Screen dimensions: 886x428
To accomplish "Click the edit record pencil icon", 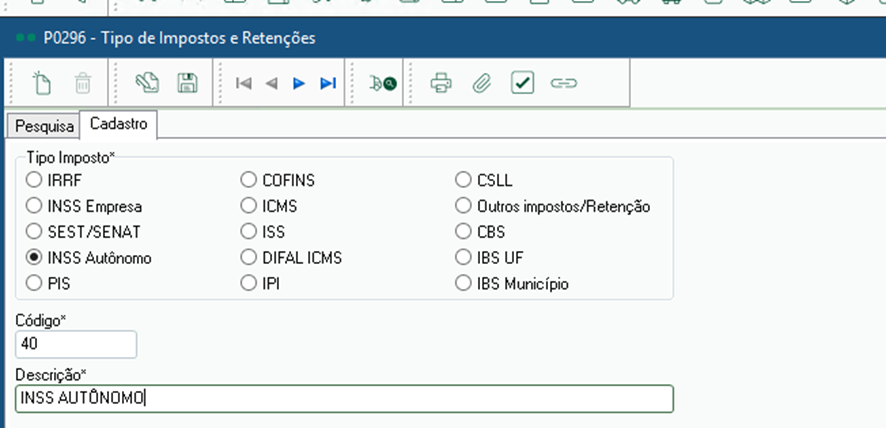I will click(x=147, y=83).
